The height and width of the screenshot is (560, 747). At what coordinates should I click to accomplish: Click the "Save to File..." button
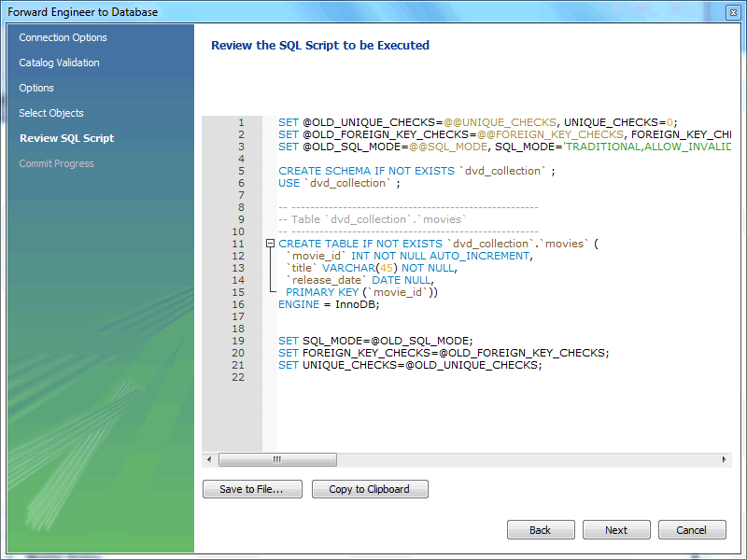[x=252, y=488]
